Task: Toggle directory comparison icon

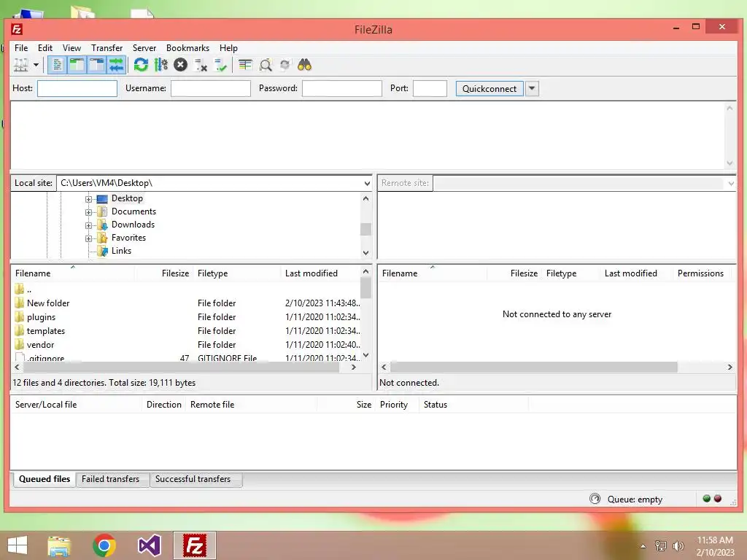Action: click(266, 65)
